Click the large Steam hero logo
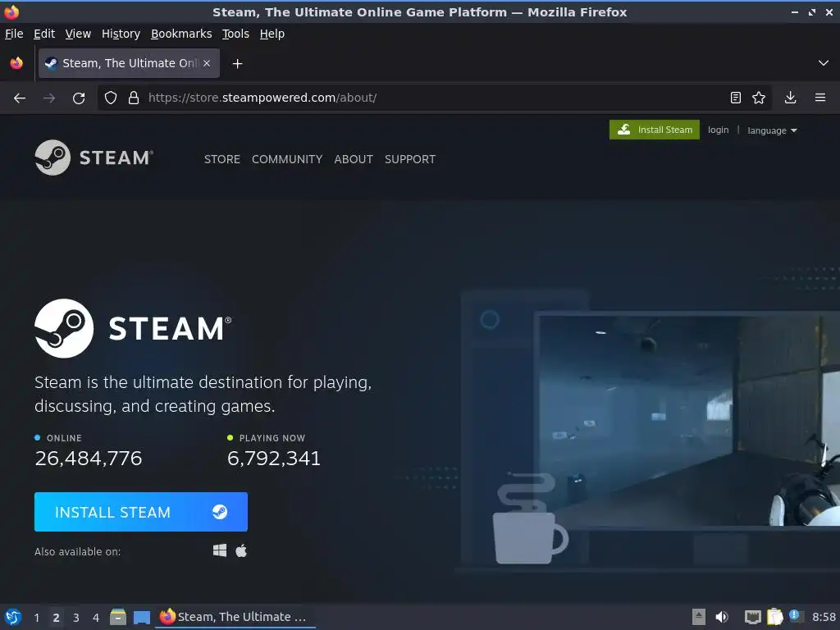This screenshot has height=630, width=840. pyautogui.click(x=133, y=328)
